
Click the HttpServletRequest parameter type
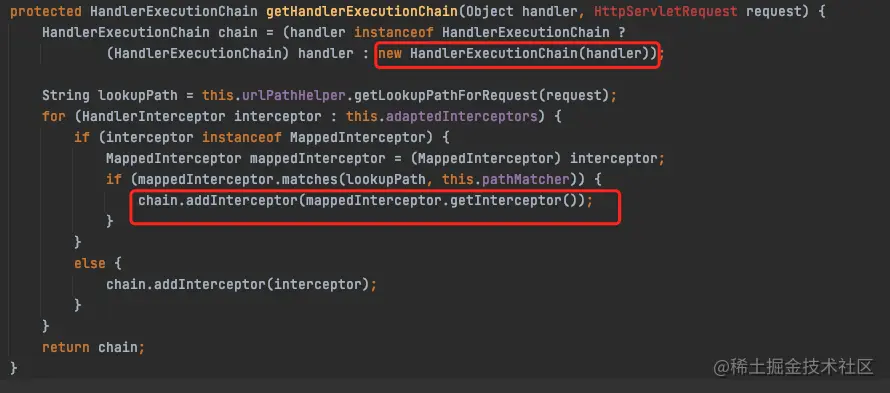(666, 11)
